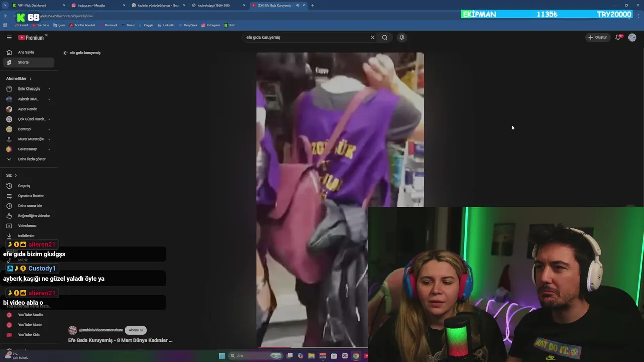This screenshot has width=644, height=362.
Task: Click the Efe Gıda Kuruyemiş short title
Action: click(x=120, y=340)
